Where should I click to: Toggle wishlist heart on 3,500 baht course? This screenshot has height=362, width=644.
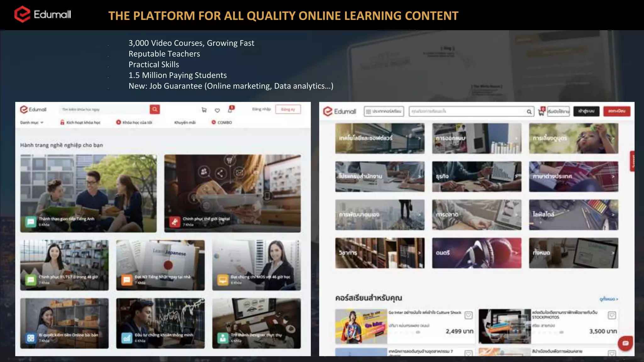pos(612,315)
